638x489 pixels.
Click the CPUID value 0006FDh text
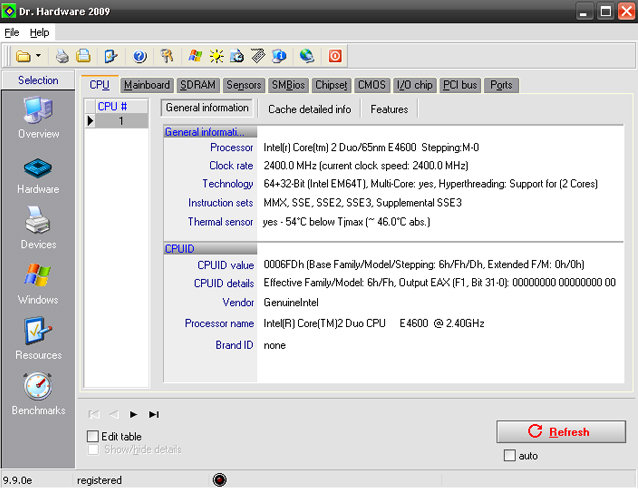[424, 265]
